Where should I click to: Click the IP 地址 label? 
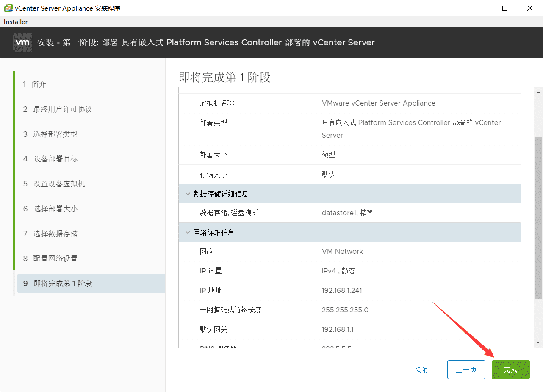pyautogui.click(x=211, y=290)
